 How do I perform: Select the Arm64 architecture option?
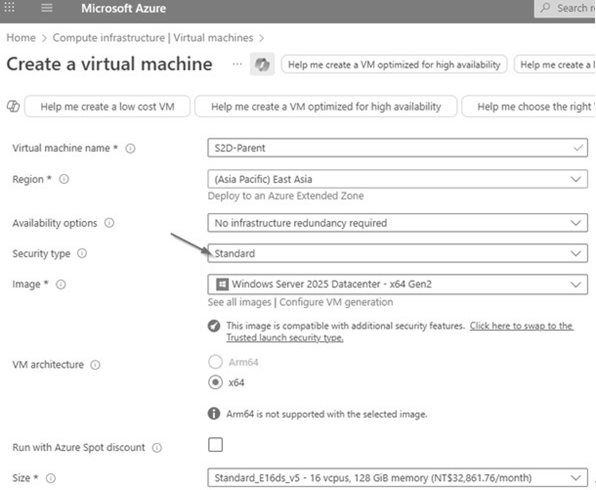(x=215, y=362)
